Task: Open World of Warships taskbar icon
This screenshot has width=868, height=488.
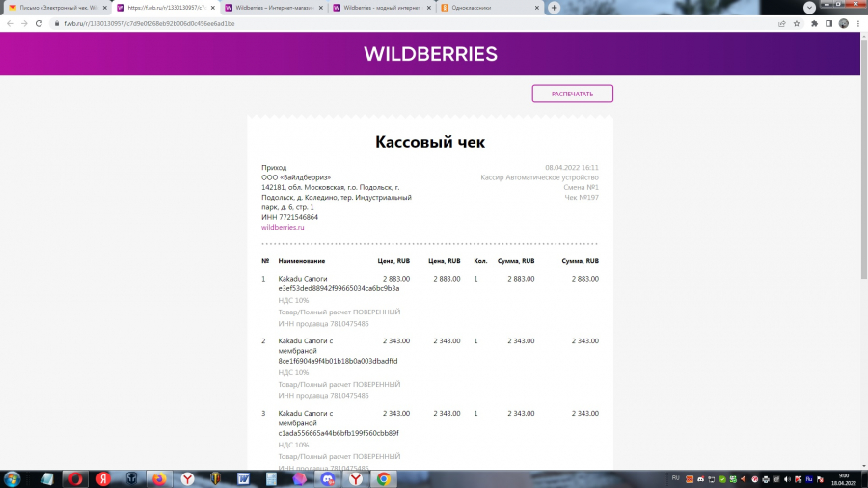Action: [132, 478]
